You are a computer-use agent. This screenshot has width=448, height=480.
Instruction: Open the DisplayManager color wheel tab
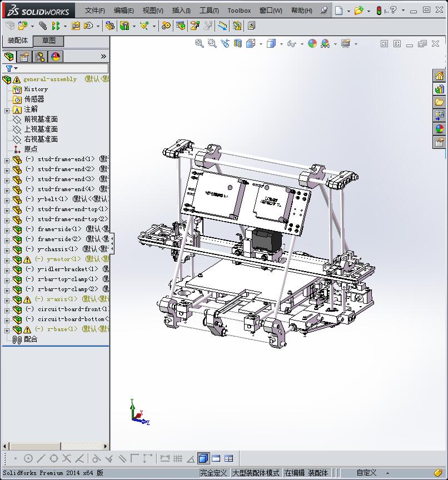click(56, 57)
